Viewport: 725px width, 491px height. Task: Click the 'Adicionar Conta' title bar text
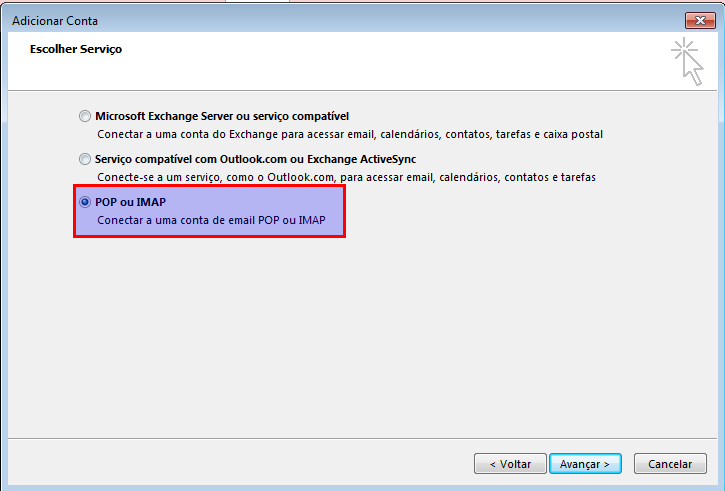click(x=55, y=21)
